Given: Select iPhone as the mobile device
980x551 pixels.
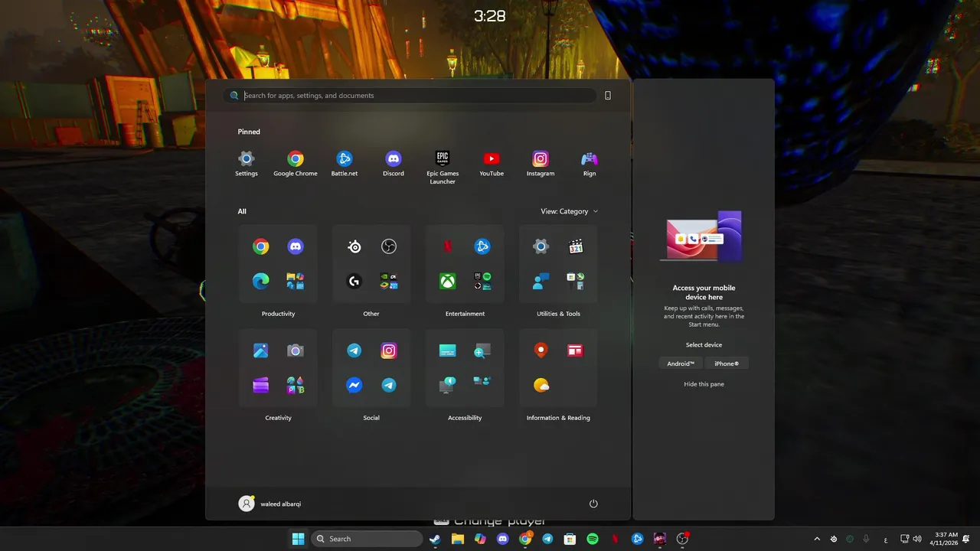Looking at the screenshot, I should (727, 364).
